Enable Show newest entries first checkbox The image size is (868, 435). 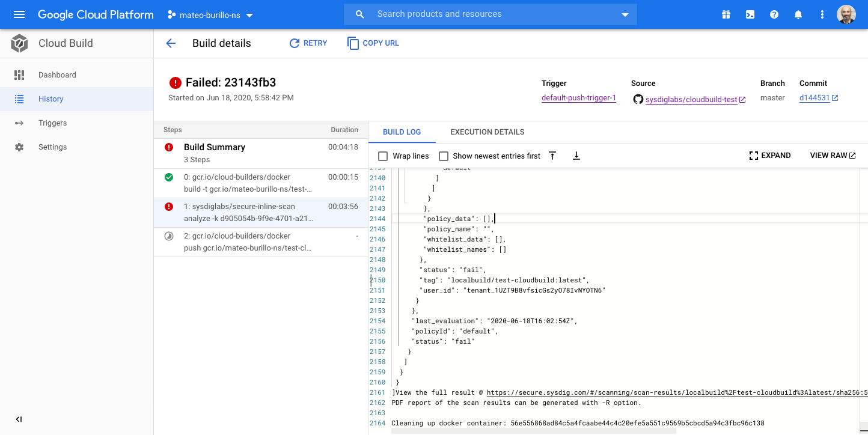pyautogui.click(x=444, y=156)
